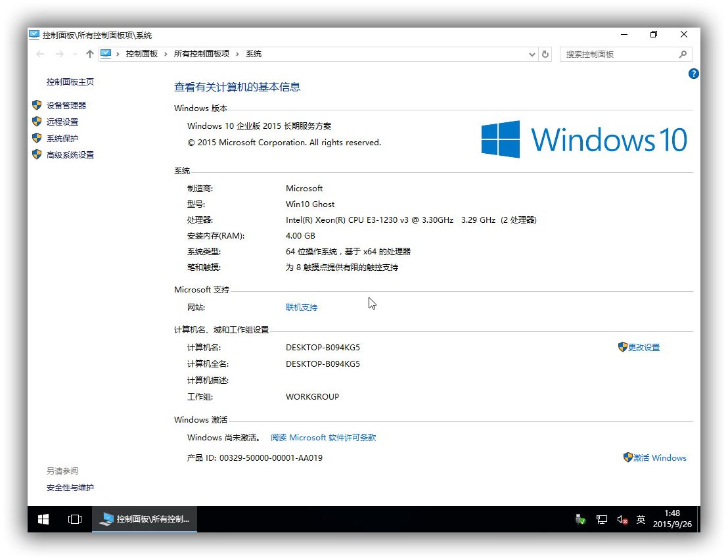Click the Back navigation arrow
The image size is (728, 560).
(40, 55)
